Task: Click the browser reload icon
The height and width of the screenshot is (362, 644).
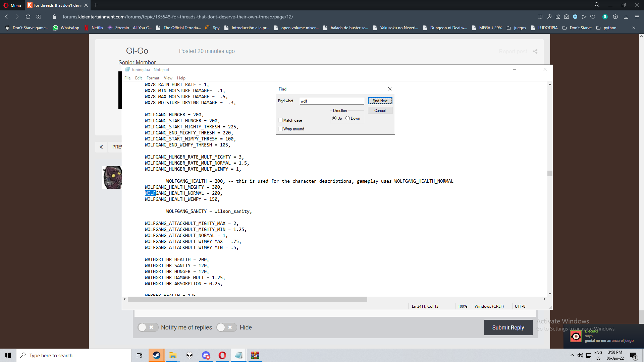Action: 28,17
